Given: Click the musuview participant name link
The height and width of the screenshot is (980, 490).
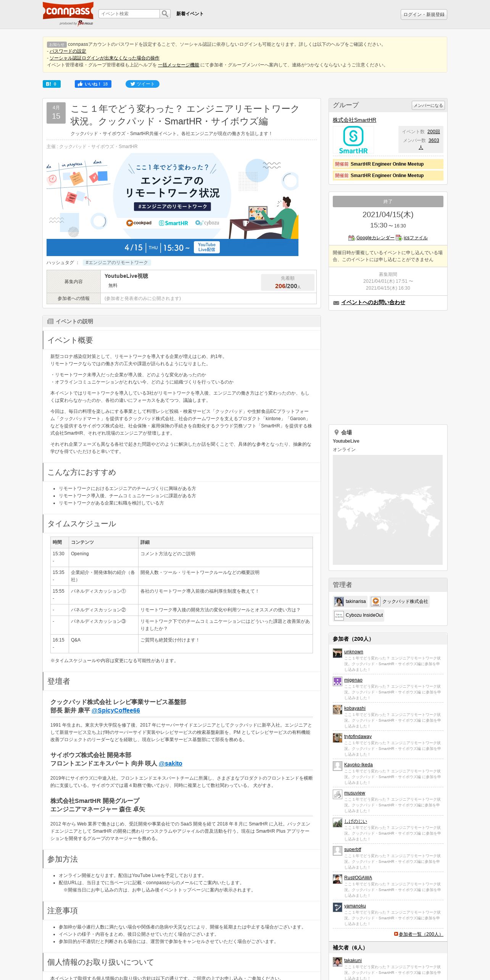Looking at the screenshot, I should [355, 793].
